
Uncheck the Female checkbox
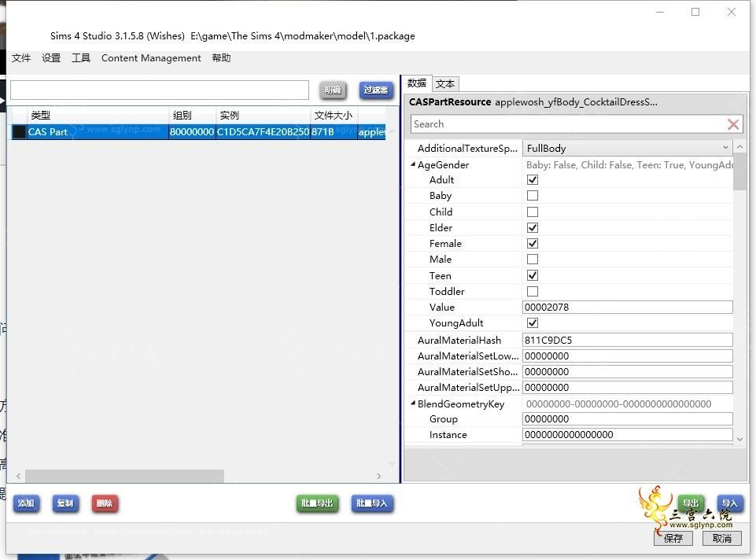click(x=533, y=243)
